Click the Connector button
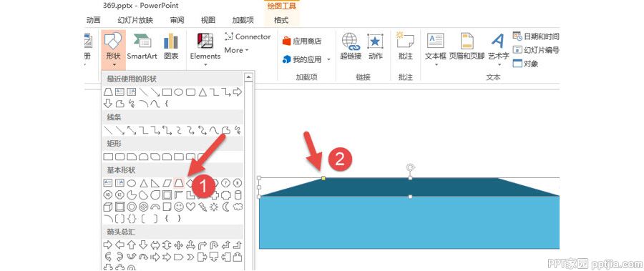644x271 pixels. point(248,36)
